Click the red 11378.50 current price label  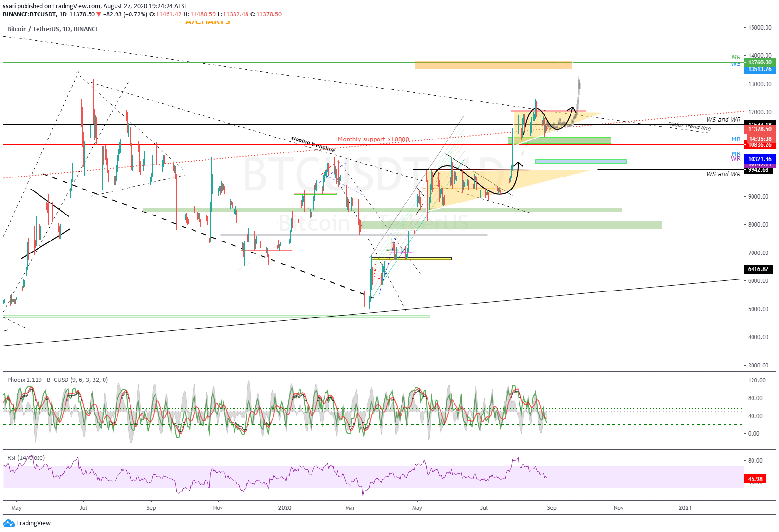coord(760,129)
